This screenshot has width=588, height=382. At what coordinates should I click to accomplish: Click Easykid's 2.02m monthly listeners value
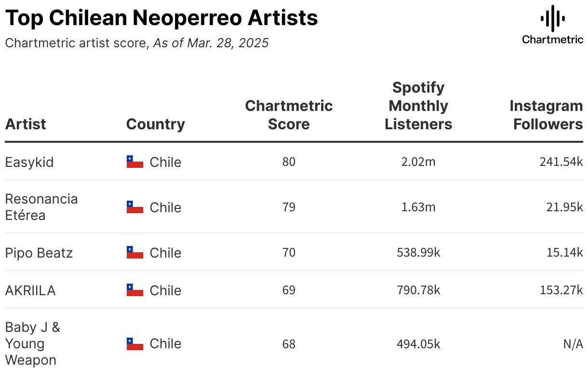pos(418,162)
